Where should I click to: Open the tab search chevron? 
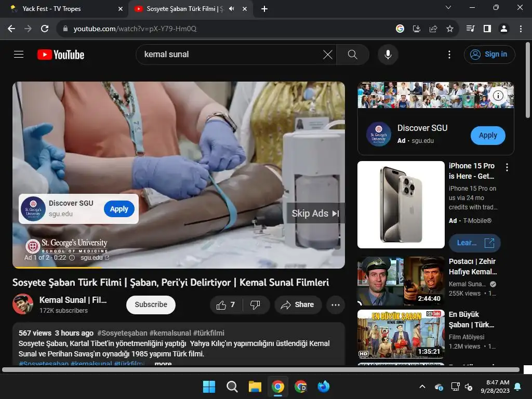pyautogui.click(x=448, y=7)
